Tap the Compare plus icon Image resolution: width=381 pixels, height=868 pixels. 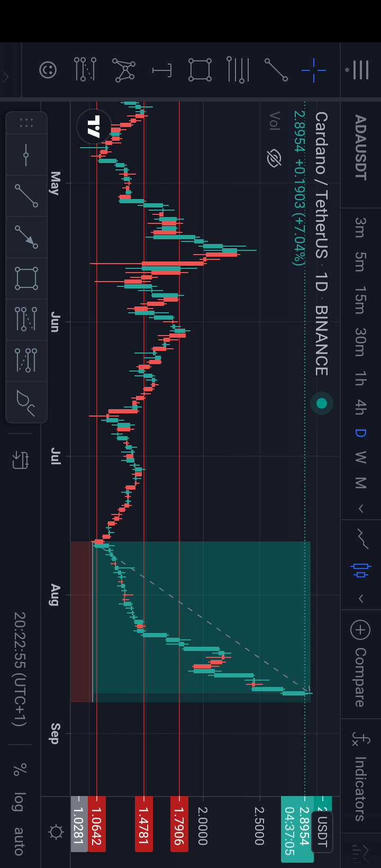coord(360,629)
